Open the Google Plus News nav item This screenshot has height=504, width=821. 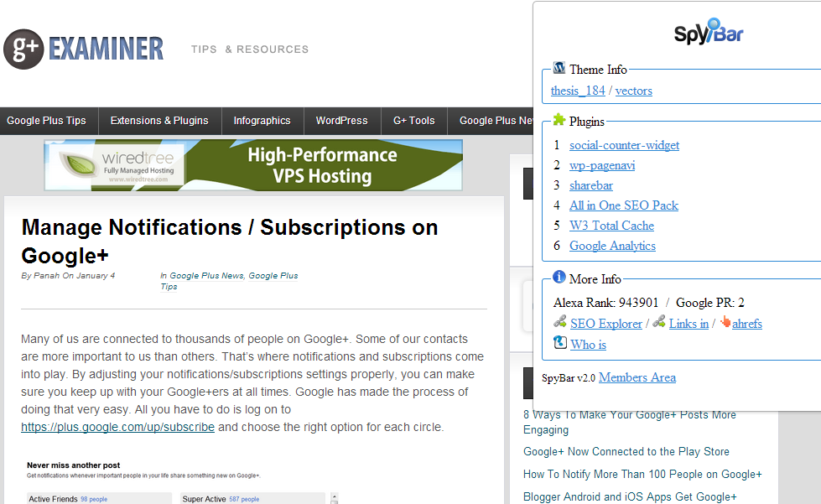point(496,121)
